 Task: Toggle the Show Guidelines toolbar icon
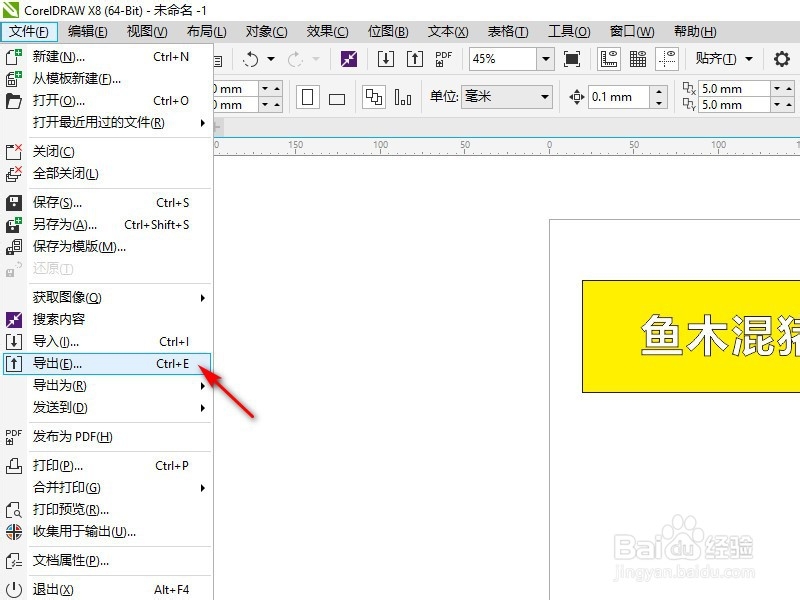667,59
